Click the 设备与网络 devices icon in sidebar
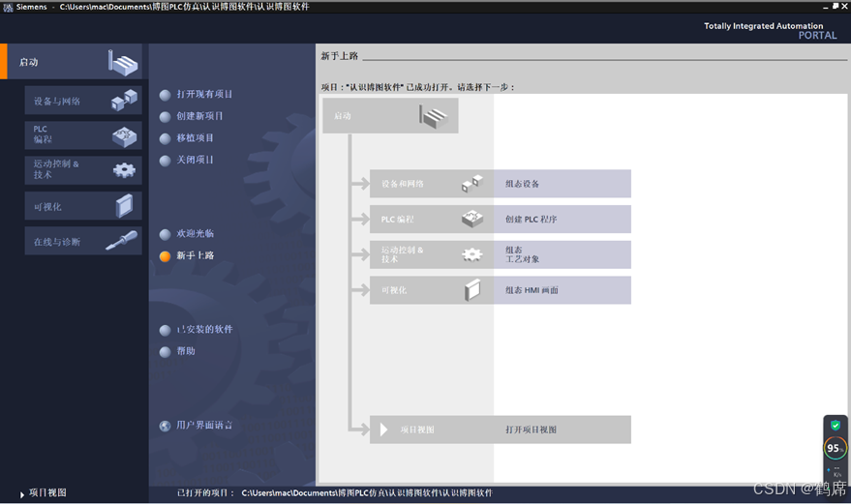The width and height of the screenshot is (851, 504). tap(124, 101)
